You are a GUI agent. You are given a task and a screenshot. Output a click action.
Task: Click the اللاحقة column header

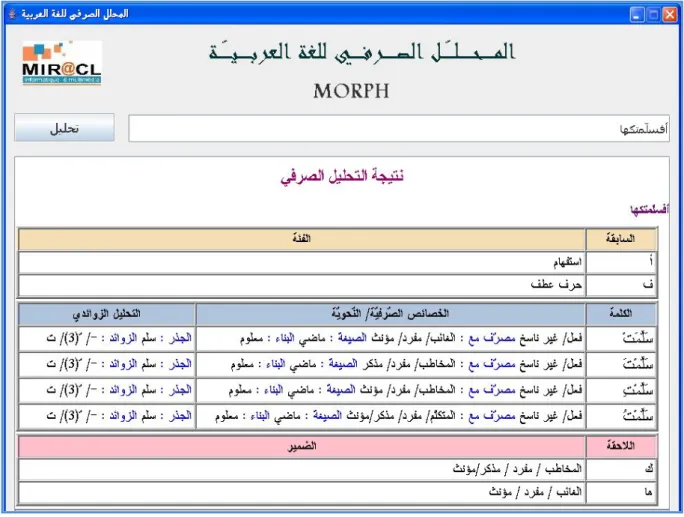(621, 446)
